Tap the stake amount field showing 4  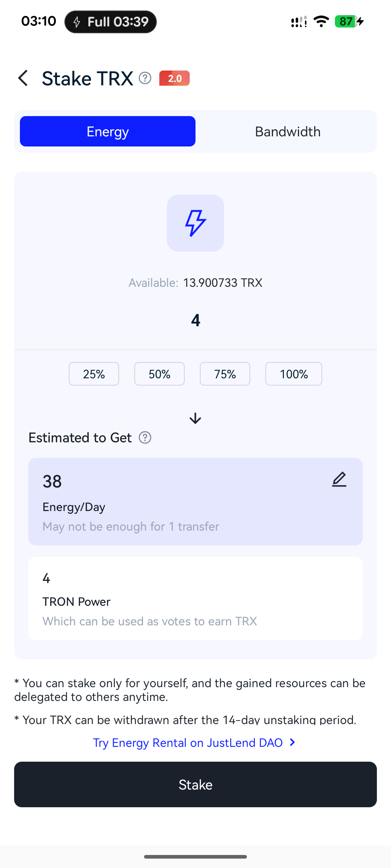pos(195,320)
